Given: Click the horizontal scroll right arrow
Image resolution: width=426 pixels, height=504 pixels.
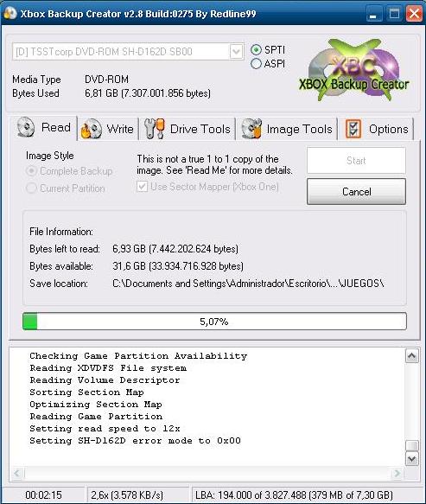Looking at the screenshot, I should click(x=397, y=473).
